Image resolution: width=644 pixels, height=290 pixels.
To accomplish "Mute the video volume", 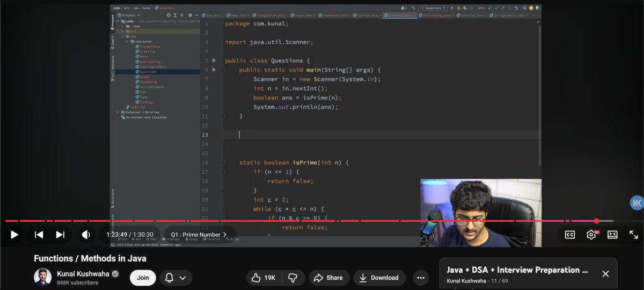I will (x=85, y=235).
